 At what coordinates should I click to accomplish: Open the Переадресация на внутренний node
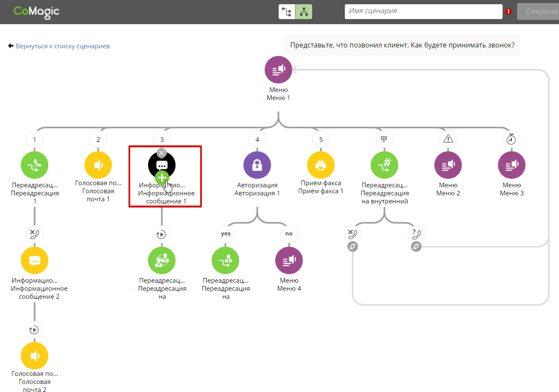[384, 165]
